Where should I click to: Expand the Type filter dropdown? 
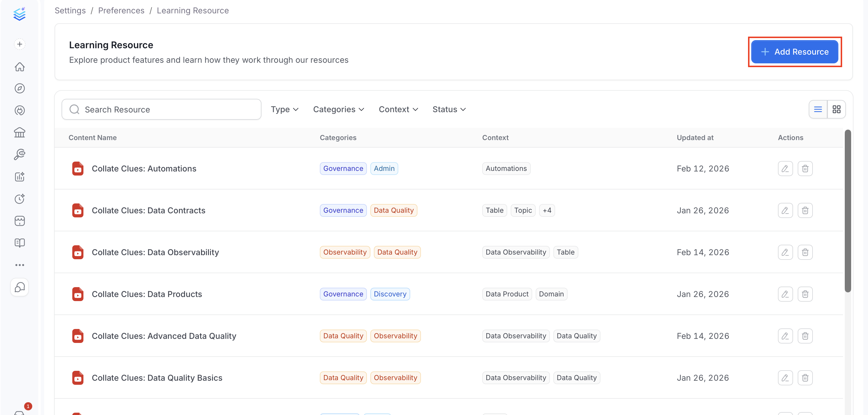pos(284,109)
